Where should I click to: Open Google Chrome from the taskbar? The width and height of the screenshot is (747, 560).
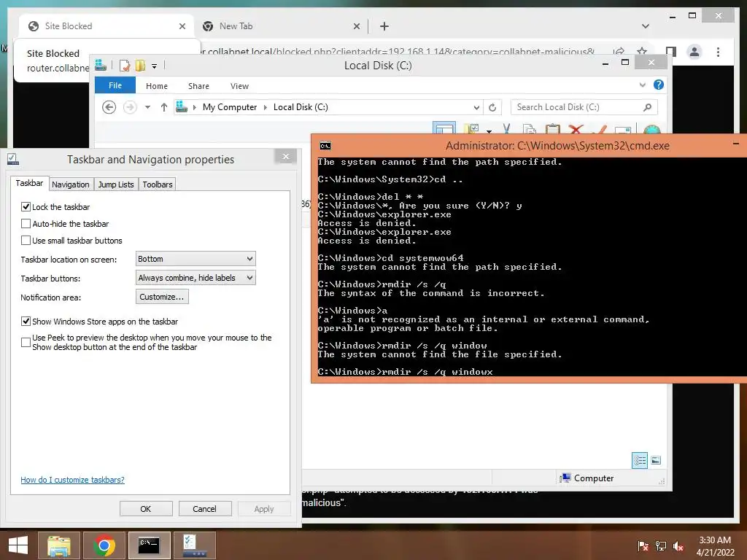click(x=104, y=545)
